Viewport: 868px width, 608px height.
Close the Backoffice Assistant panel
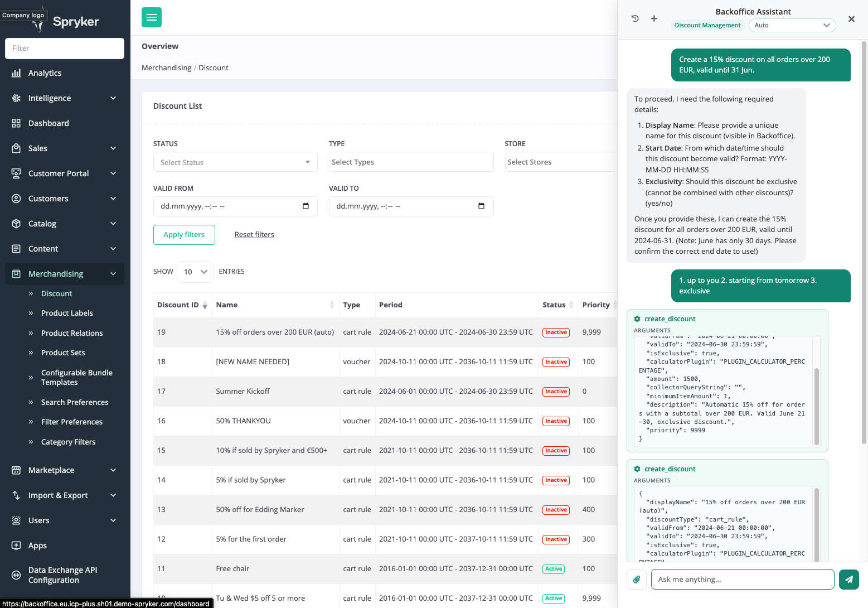[x=851, y=19]
